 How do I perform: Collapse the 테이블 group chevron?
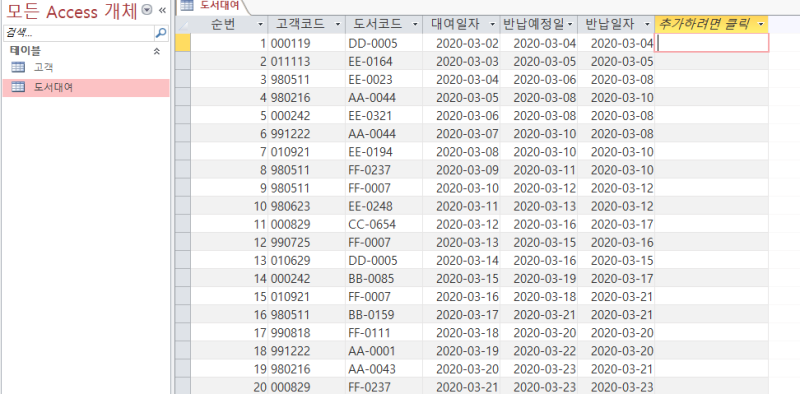[x=157, y=51]
